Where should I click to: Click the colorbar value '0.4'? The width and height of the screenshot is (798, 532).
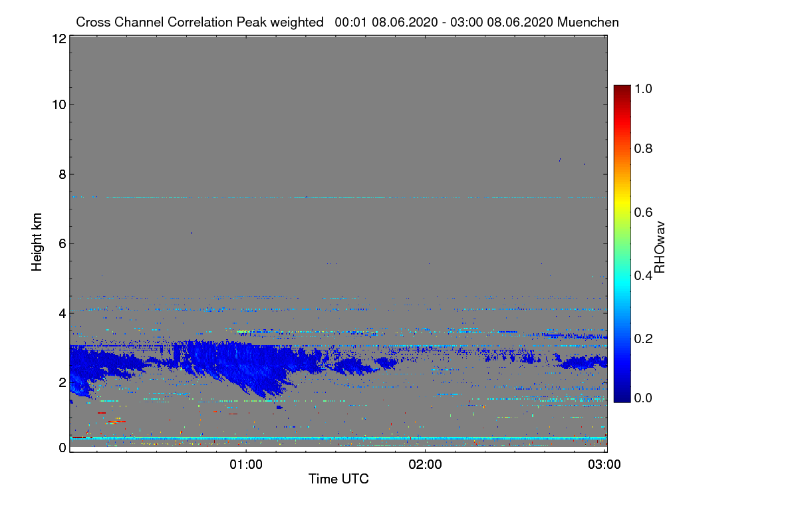pyautogui.click(x=643, y=275)
